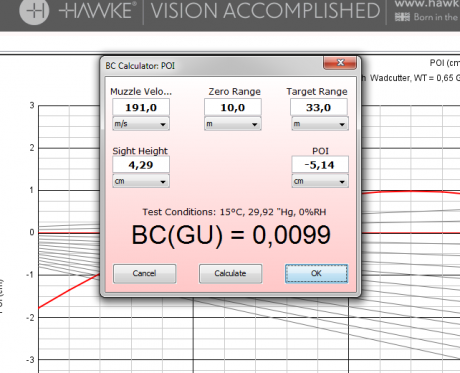Select the Target Range value field
Image resolution: width=460 pixels, height=373 pixels.
coord(319,107)
